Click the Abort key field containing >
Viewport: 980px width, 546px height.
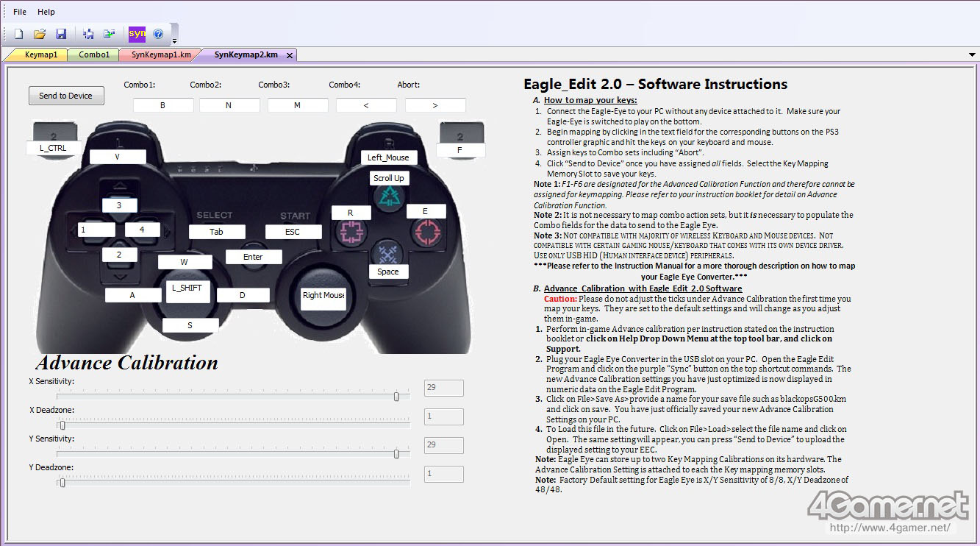[435, 105]
